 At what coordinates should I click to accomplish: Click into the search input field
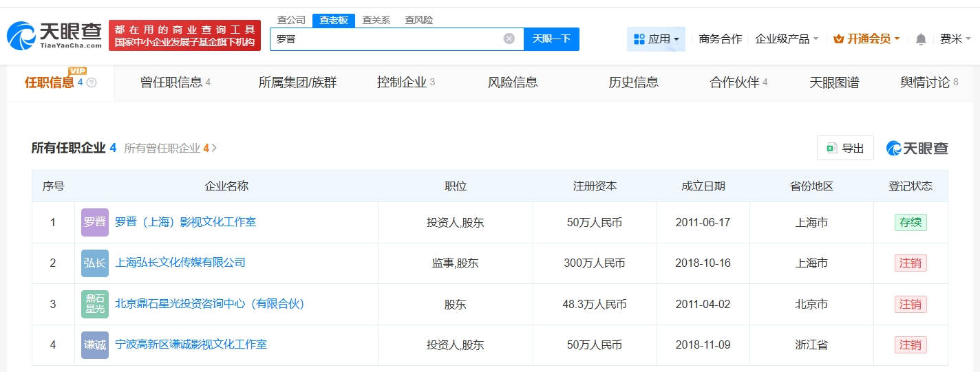click(385, 39)
